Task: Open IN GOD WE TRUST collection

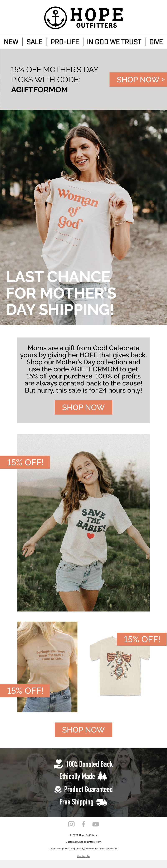Action: (114, 42)
